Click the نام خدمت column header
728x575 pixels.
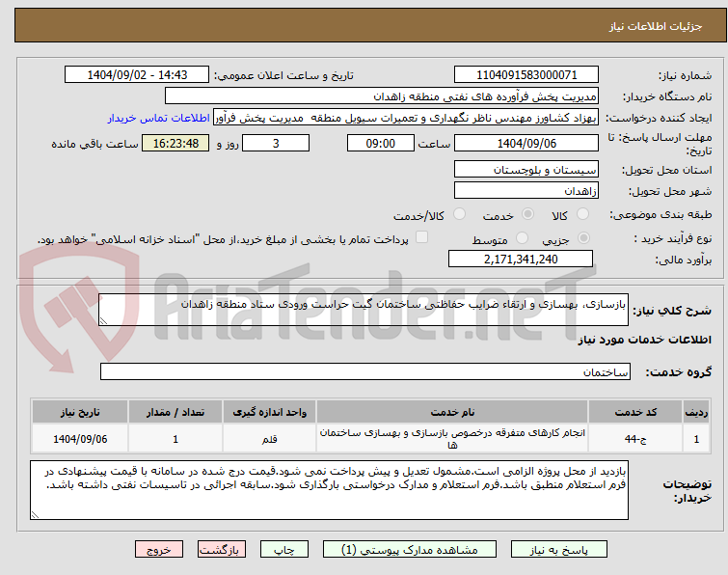pyautogui.click(x=452, y=413)
